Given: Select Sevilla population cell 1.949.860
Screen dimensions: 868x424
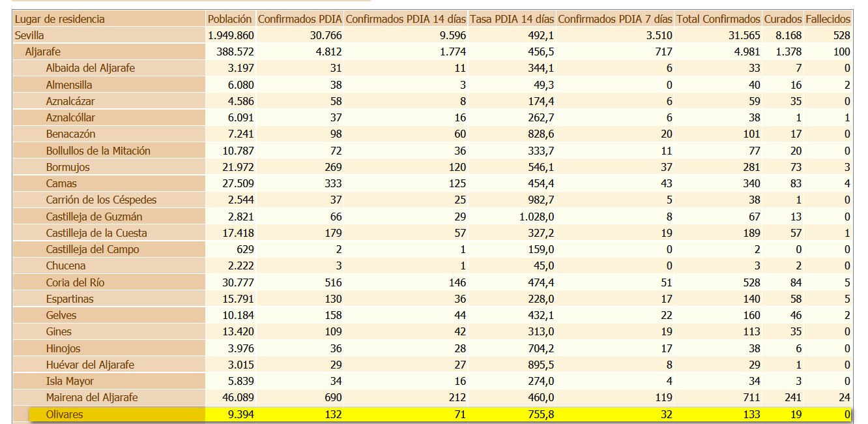Looking at the screenshot, I should click(x=231, y=35).
